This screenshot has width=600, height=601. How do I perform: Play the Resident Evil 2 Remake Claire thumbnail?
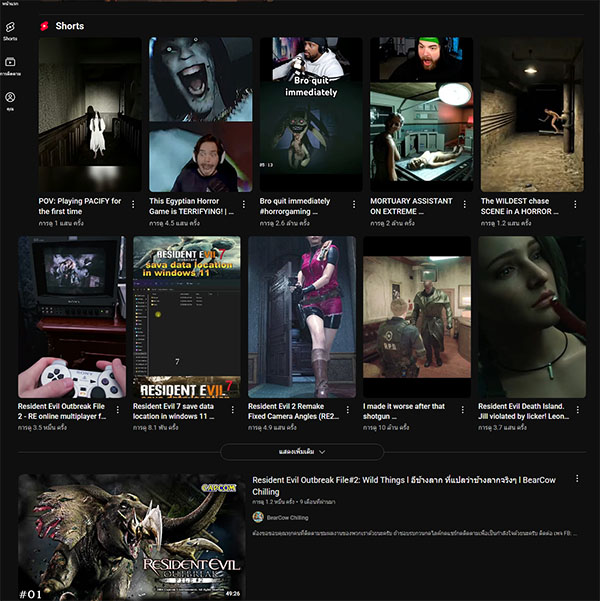302,317
